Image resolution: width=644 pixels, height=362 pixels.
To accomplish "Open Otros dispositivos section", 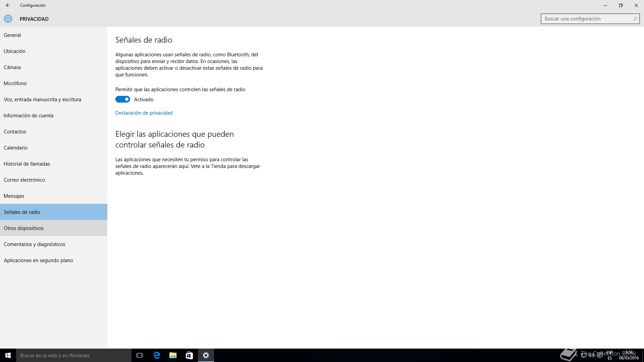I will coord(23,228).
